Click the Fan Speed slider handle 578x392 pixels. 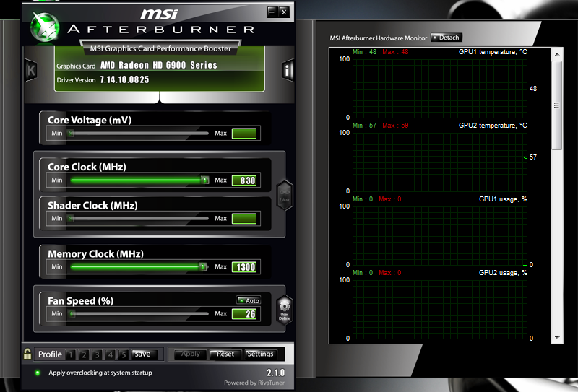[x=72, y=314]
